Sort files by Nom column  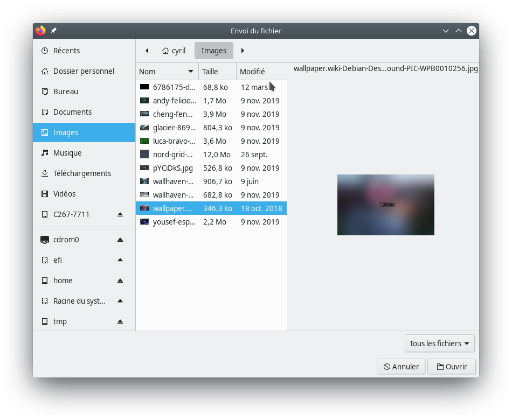[166, 72]
